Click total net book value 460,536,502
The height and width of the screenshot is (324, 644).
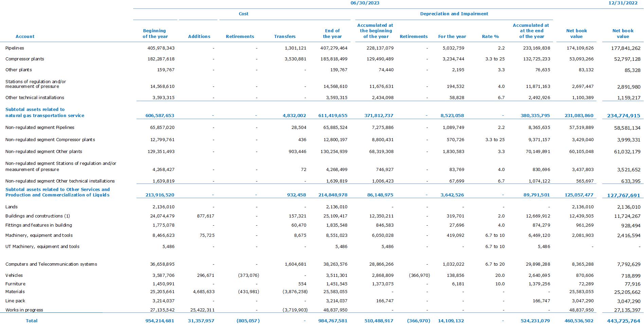pyautogui.click(x=579, y=321)
